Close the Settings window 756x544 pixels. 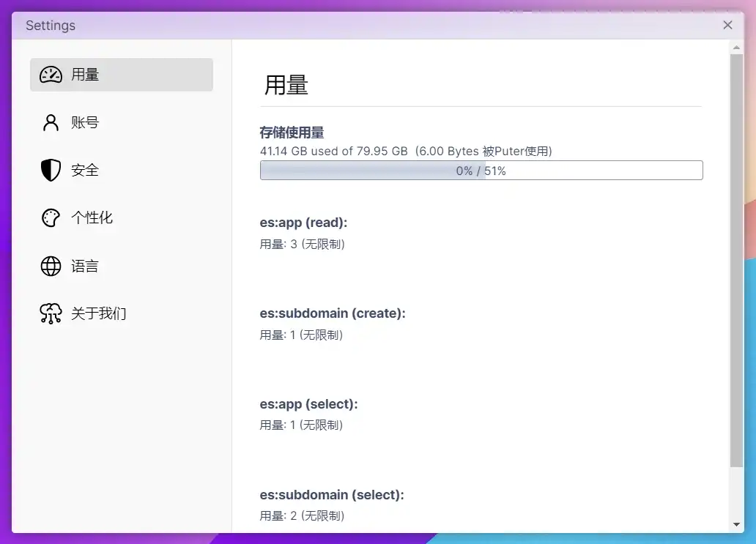tap(727, 25)
